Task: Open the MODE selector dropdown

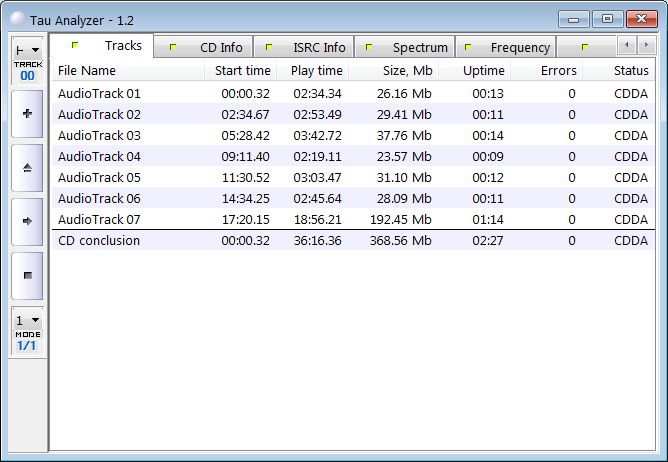Action: [27, 321]
